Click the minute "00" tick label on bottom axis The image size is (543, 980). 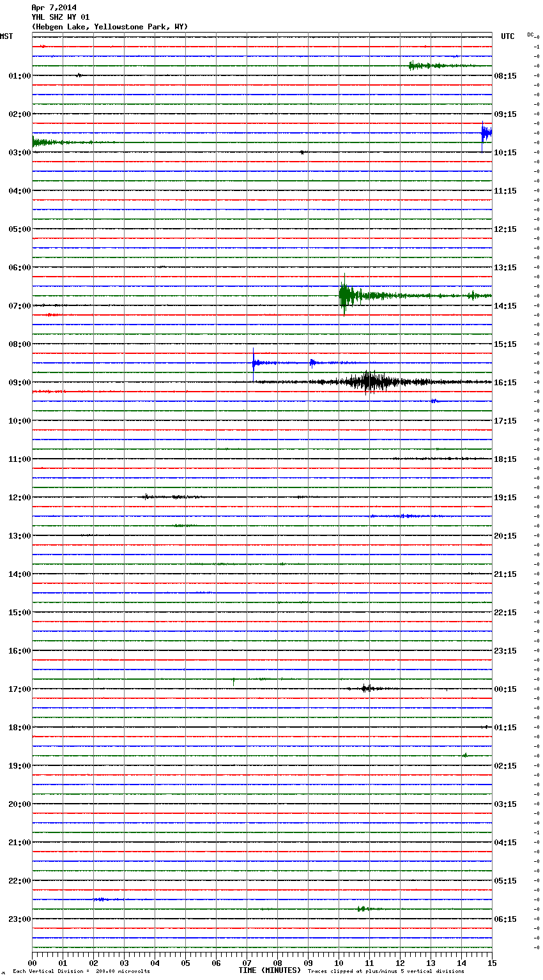click(32, 963)
